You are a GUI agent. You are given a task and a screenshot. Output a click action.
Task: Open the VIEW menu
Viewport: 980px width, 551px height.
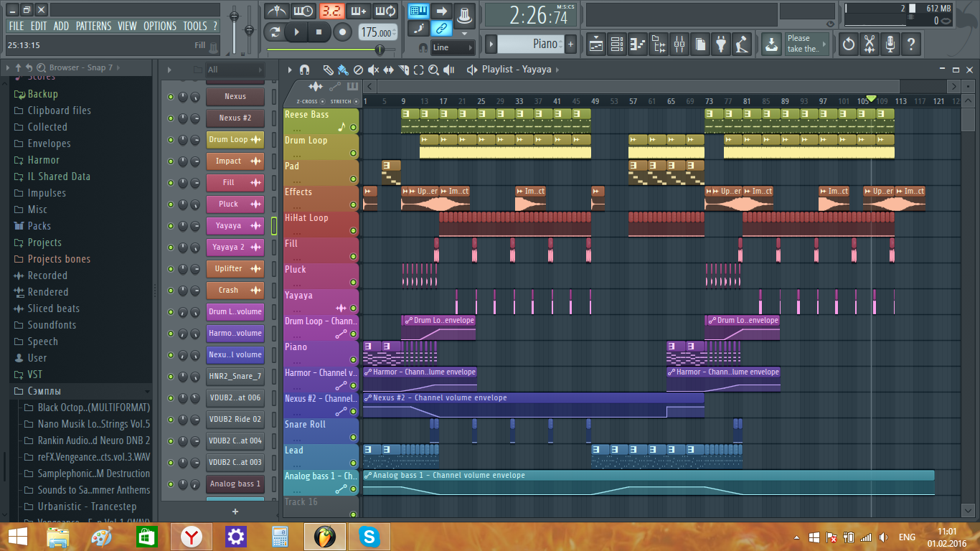pos(127,26)
